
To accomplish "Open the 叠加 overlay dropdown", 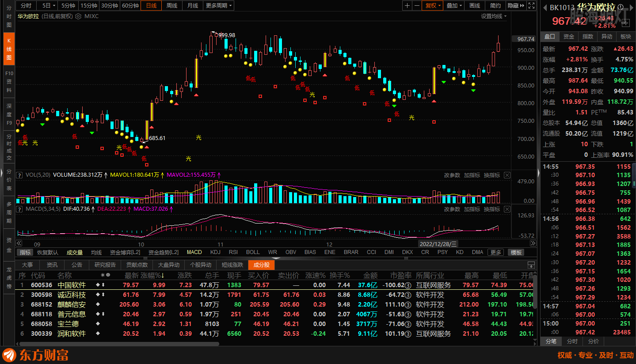I will point(454,6).
